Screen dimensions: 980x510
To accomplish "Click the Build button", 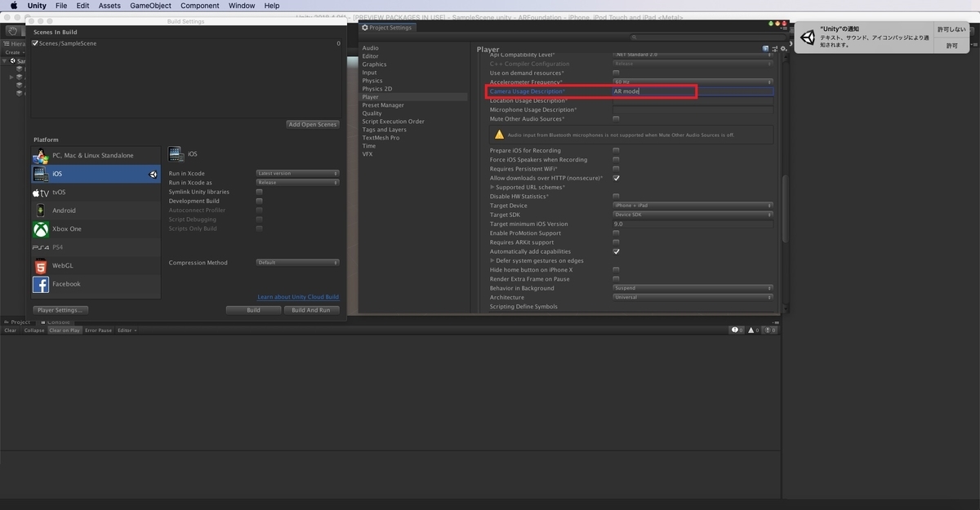I will pos(253,310).
